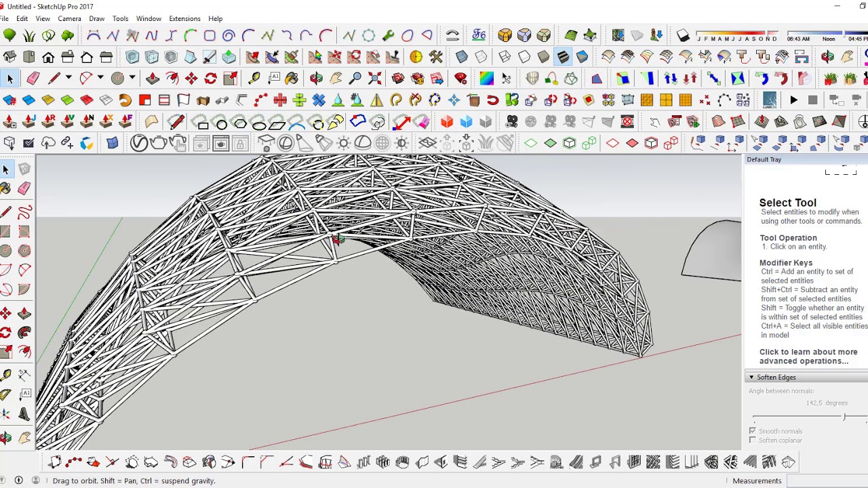
Task: Click the V-Ray teapot render icon
Action: click(158, 143)
